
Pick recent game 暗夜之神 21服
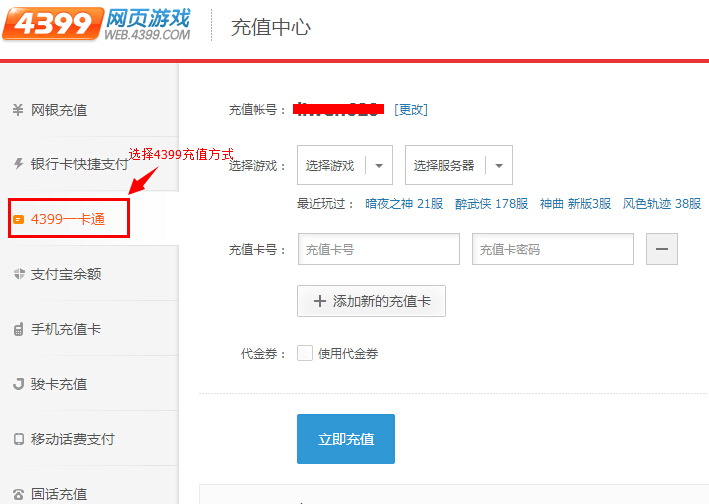404,204
